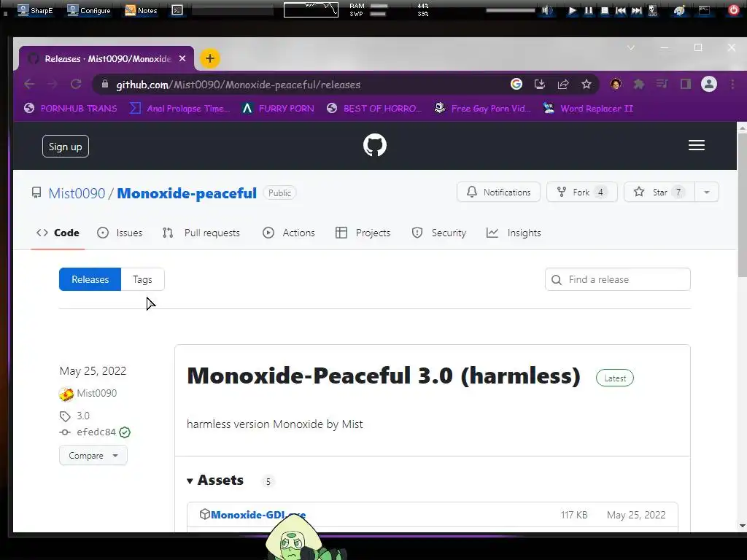Click the red power icon
Screen dimensions: 747x560
coord(733,10)
